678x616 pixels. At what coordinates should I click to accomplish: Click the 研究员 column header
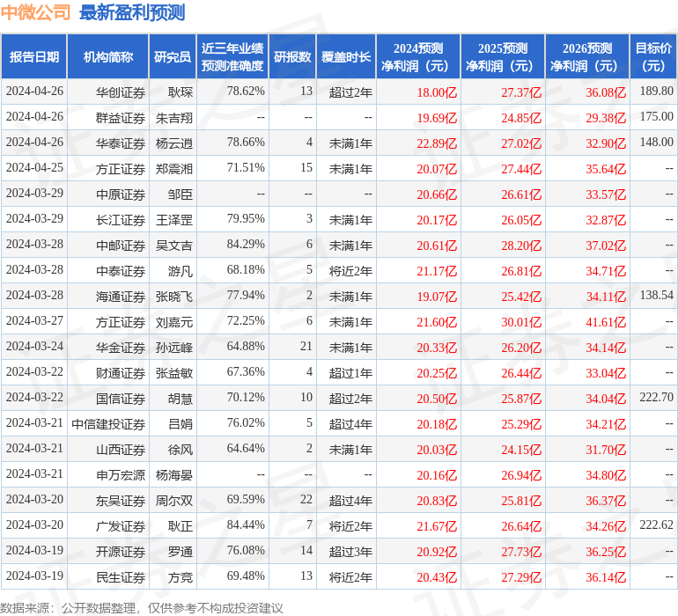pyautogui.click(x=173, y=56)
